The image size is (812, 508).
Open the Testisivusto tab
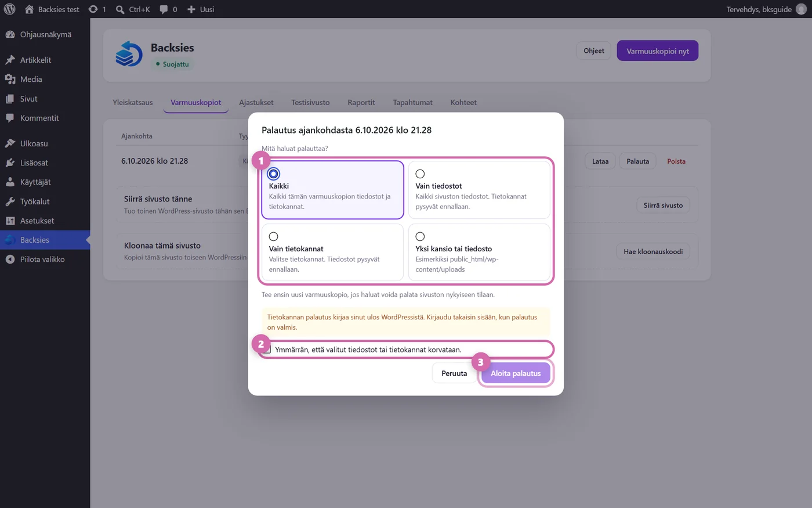310,103
